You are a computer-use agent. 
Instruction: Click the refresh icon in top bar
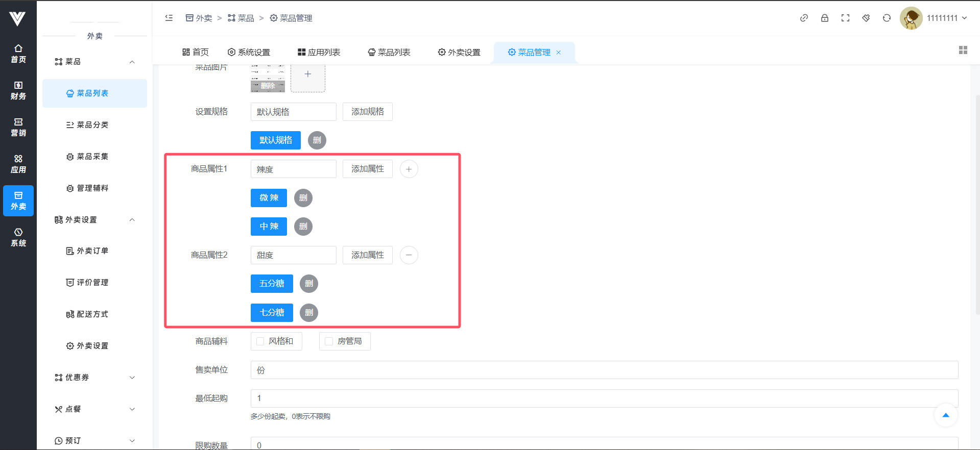(887, 18)
